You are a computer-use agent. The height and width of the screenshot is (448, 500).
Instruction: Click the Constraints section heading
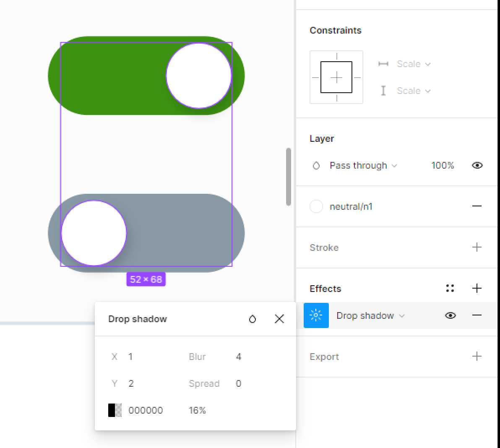pyautogui.click(x=336, y=30)
